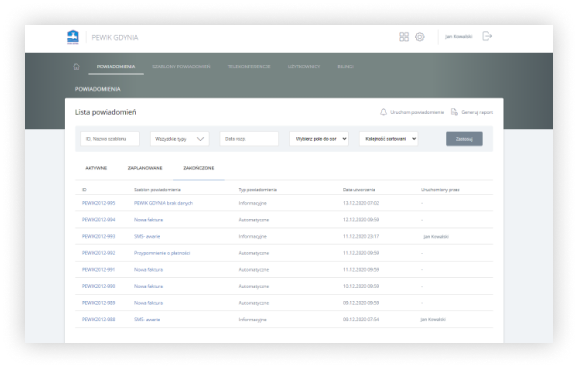Click the document icon for Generuj raport
Screen dimensions: 578x368
[454, 112]
